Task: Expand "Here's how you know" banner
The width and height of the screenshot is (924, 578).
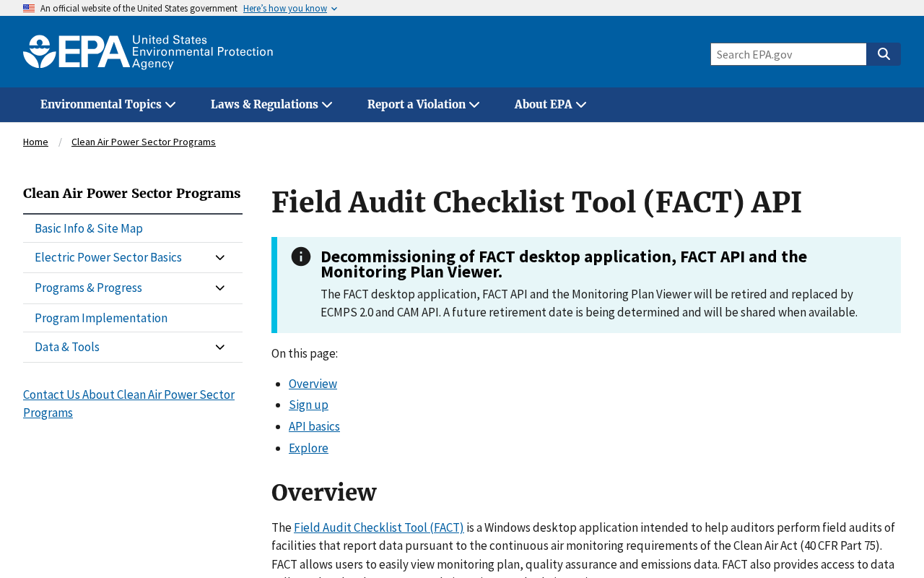Action: [x=290, y=8]
